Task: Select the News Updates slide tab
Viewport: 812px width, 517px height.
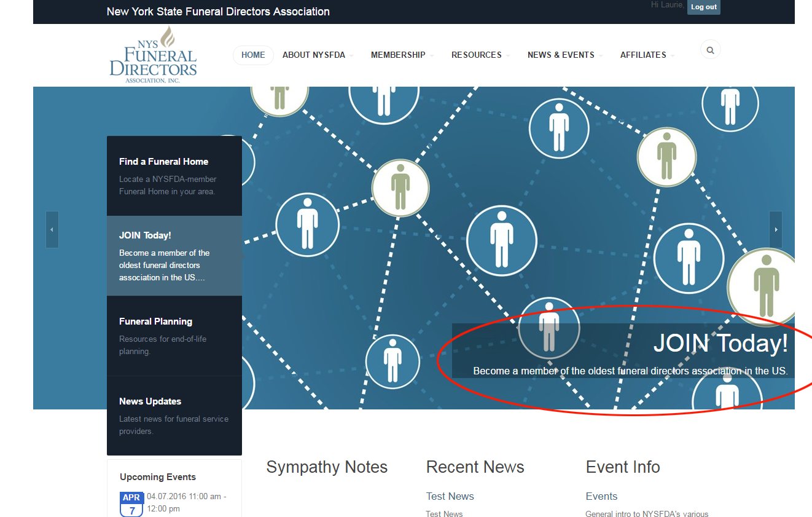Action: tap(174, 416)
